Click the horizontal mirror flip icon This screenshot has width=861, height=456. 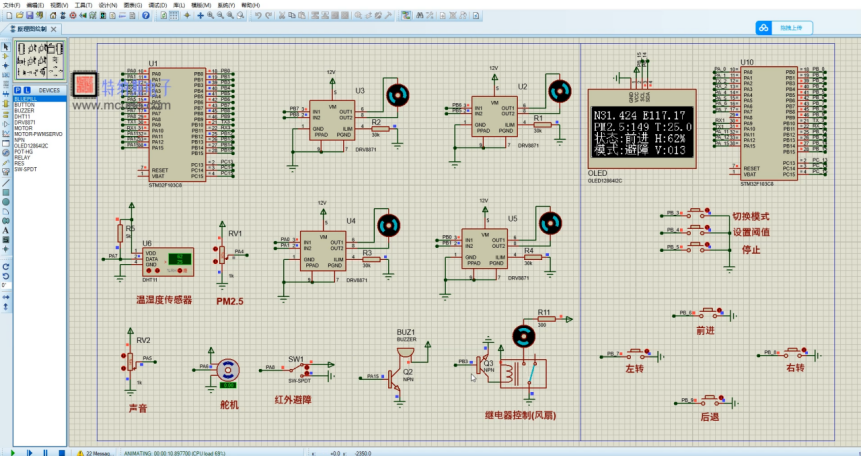(x=6, y=297)
